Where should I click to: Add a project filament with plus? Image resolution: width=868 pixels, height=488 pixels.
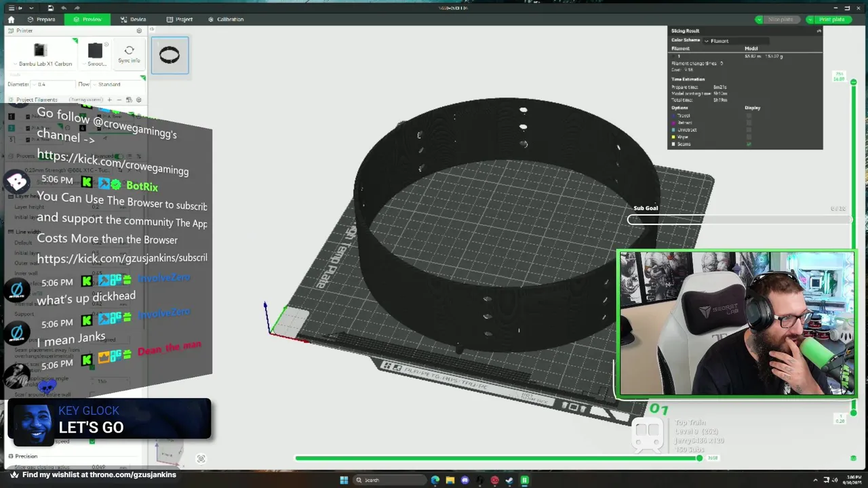pos(109,100)
